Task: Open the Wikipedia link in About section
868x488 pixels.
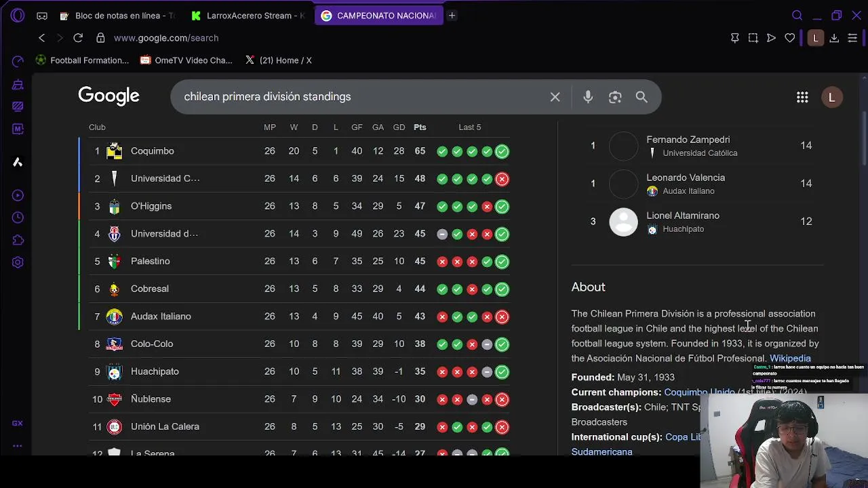Action: (790, 358)
